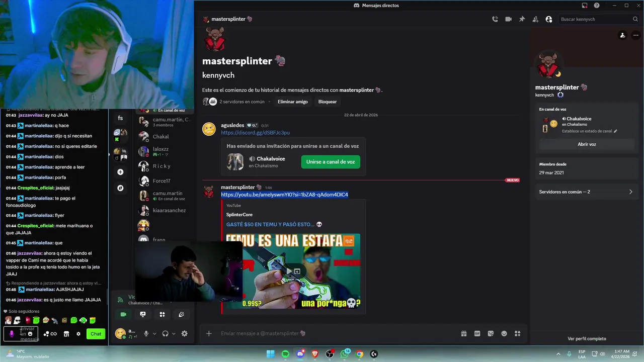Open Discord user settings gear

184,333
